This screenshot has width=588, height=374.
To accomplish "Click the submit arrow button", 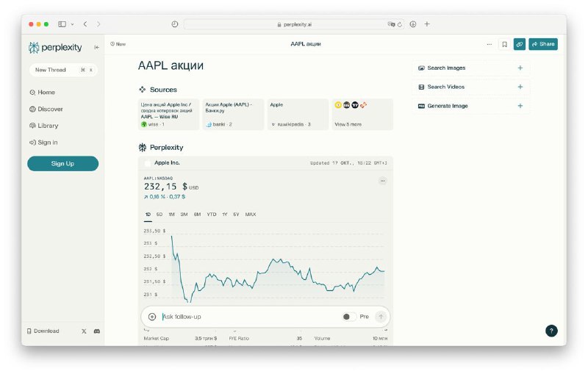I will [381, 317].
